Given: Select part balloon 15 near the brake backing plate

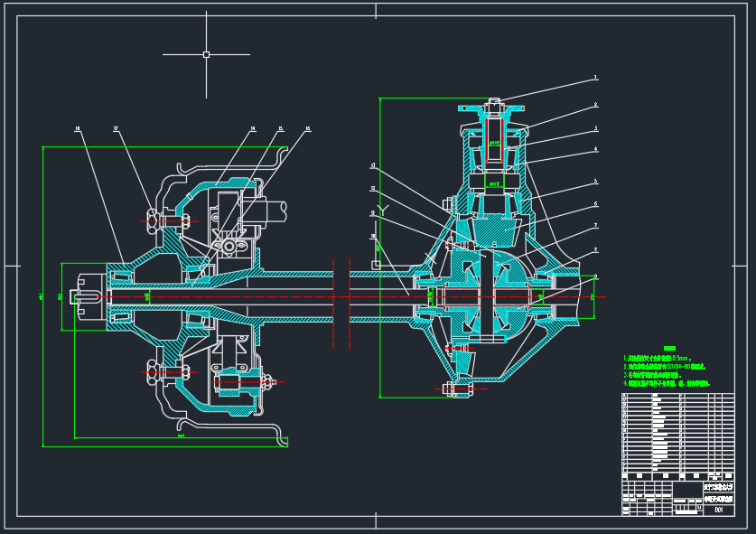Looking at the screenshot, I should tap(280, 128).
